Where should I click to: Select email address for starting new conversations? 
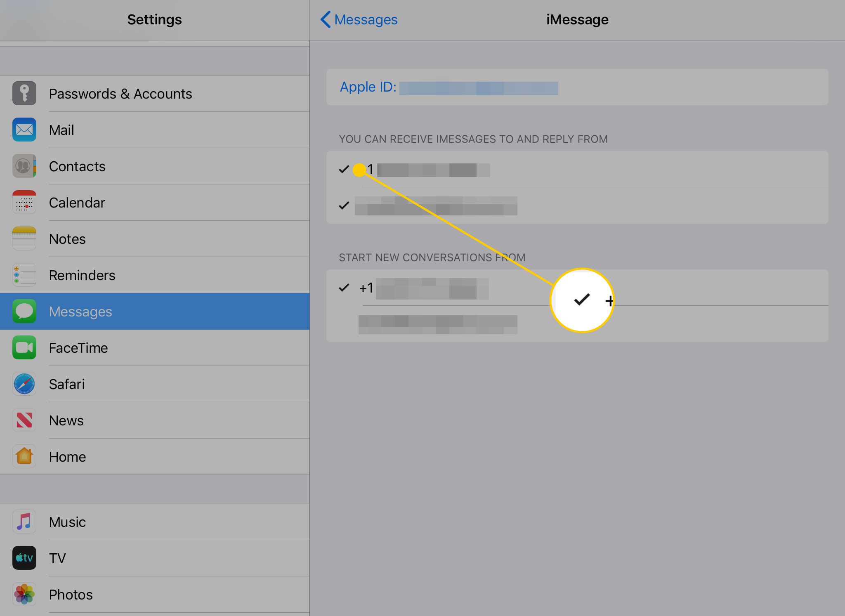(577, 324)
